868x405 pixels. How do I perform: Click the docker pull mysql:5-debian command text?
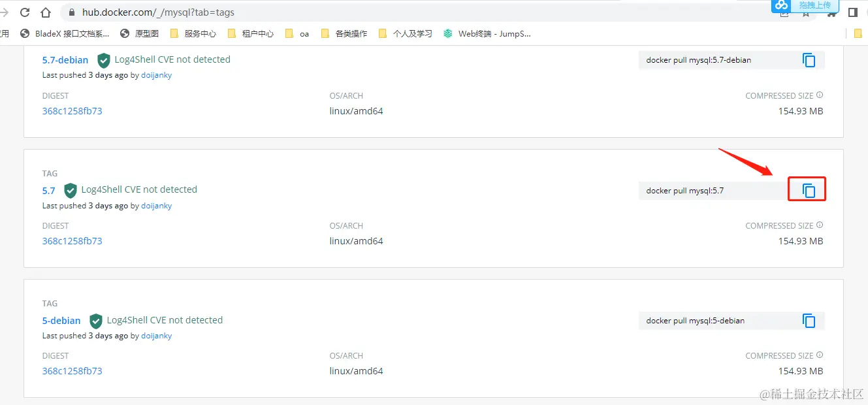click(696, 321)
